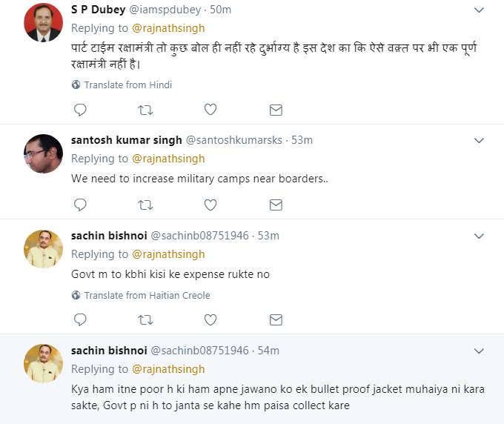Like sachin bishnoi's expense tweet

210,319
